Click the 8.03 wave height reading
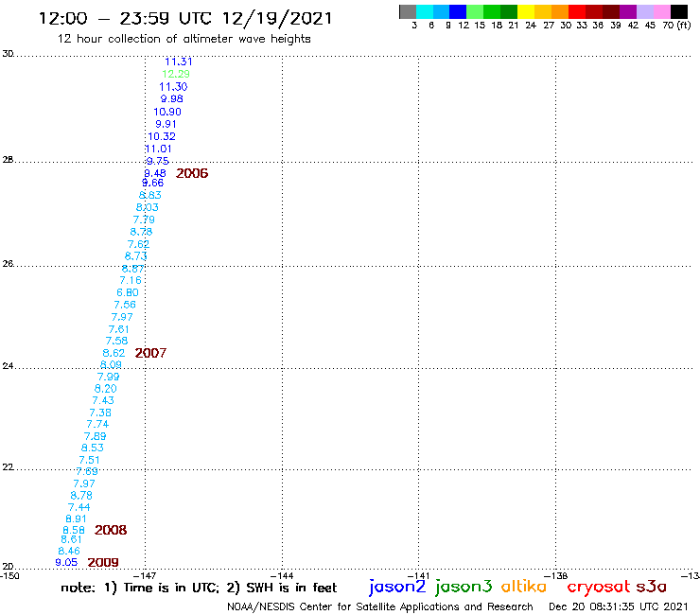This screenshot has height=615, width=700. [148, 207]
